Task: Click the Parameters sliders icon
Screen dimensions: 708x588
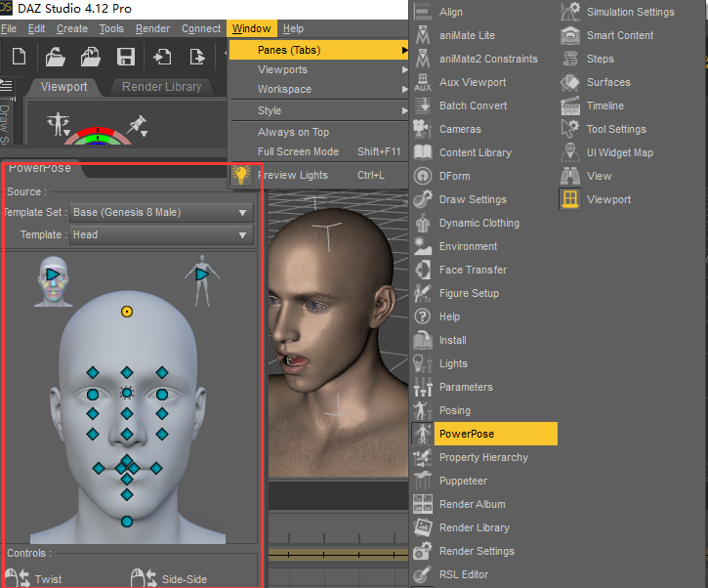Action: 423,387
